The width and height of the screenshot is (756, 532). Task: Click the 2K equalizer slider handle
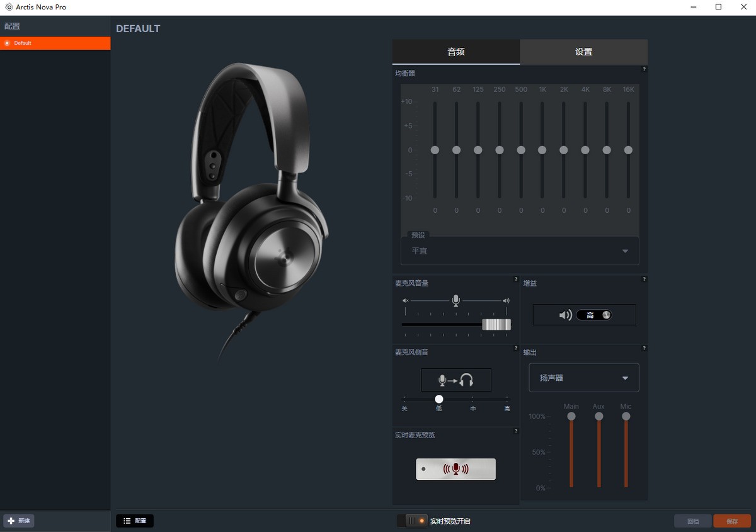point(563,150)
